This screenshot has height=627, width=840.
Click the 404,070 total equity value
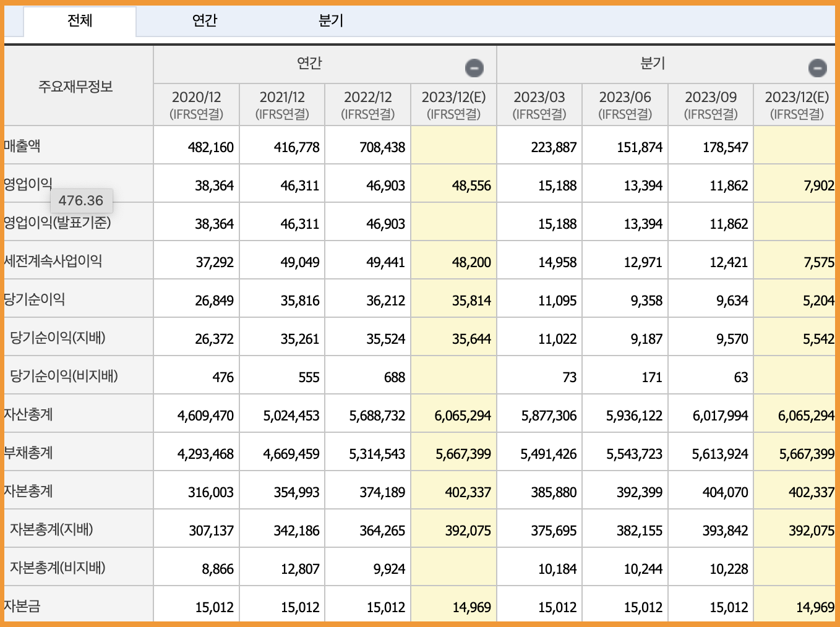pyautogui.click(x=726, y=492)
